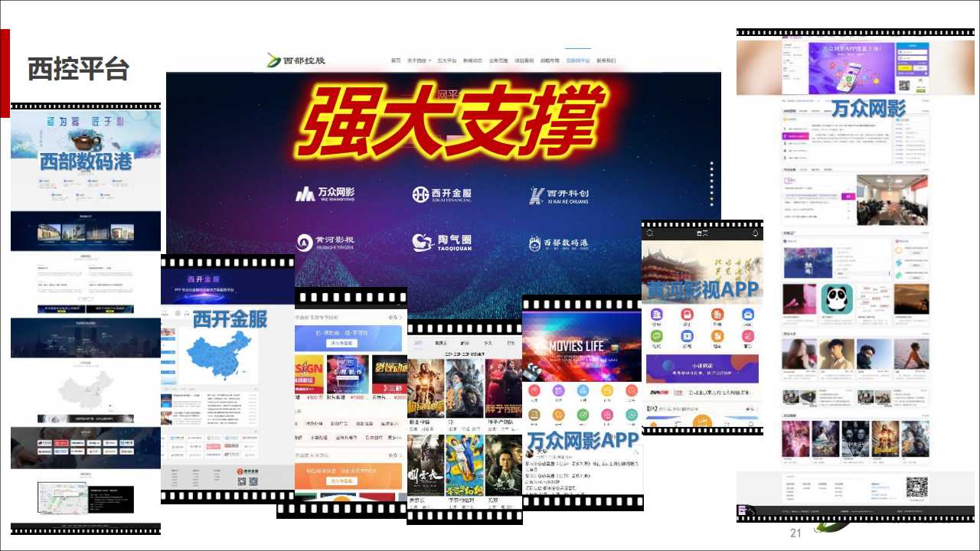Click the 西控平台 slide title
Image resolution: width=980 pixels, height=551 pixels.
point(78,70)
